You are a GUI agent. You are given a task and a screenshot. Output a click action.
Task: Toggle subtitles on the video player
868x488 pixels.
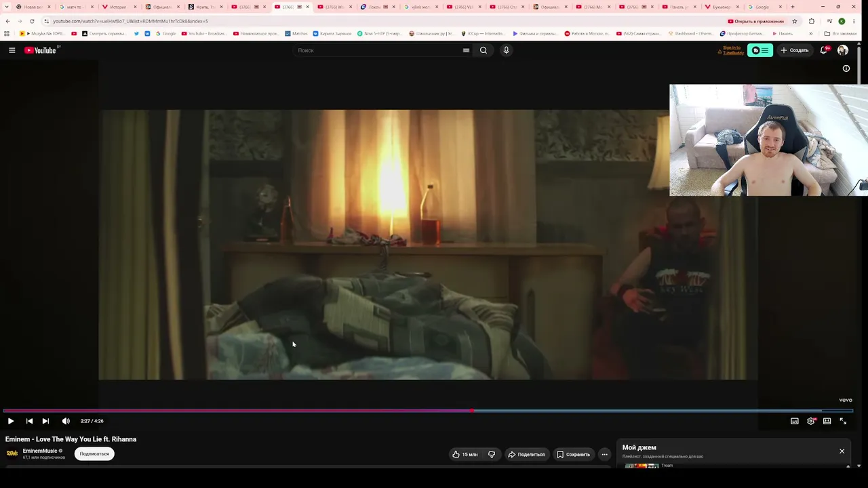(795, 421)
